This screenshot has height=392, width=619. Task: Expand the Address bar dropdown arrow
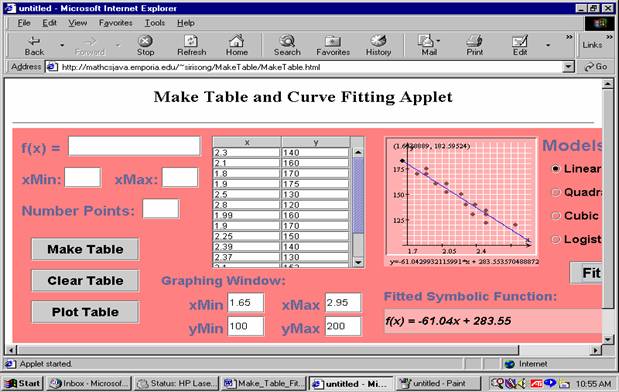568,67
